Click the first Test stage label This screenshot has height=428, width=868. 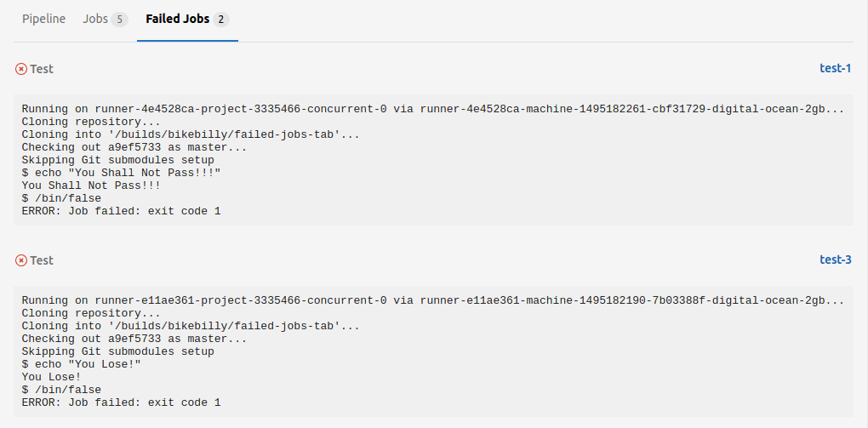[x=42, y=69]
